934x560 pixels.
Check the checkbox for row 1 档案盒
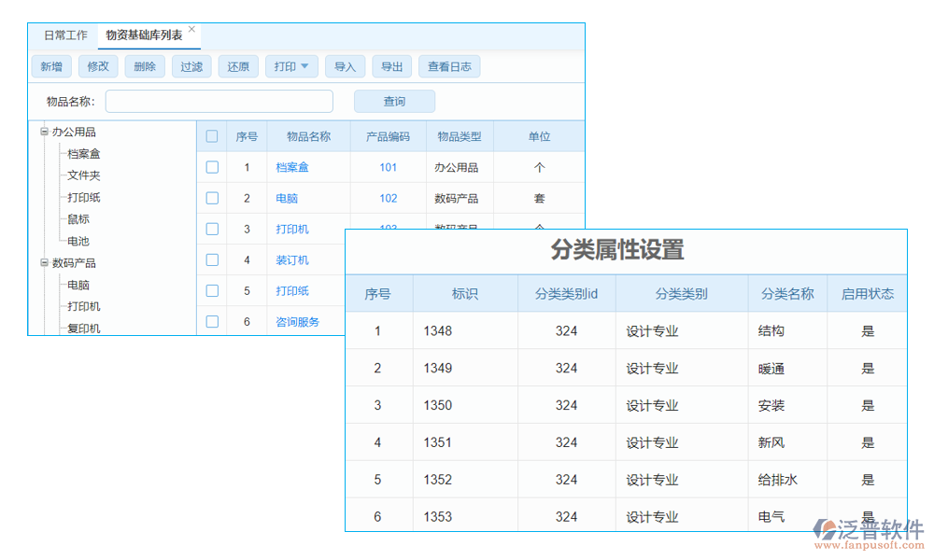tap(212, 166)
